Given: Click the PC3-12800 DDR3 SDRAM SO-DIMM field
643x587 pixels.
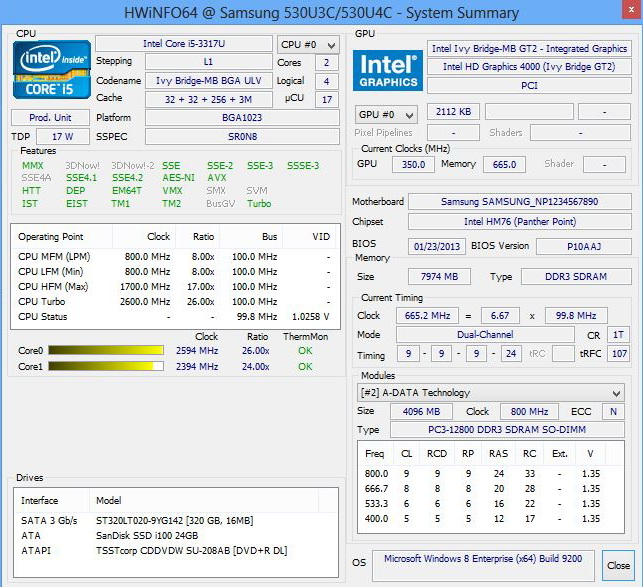Looking at the screenshot, I should (507, 429).
